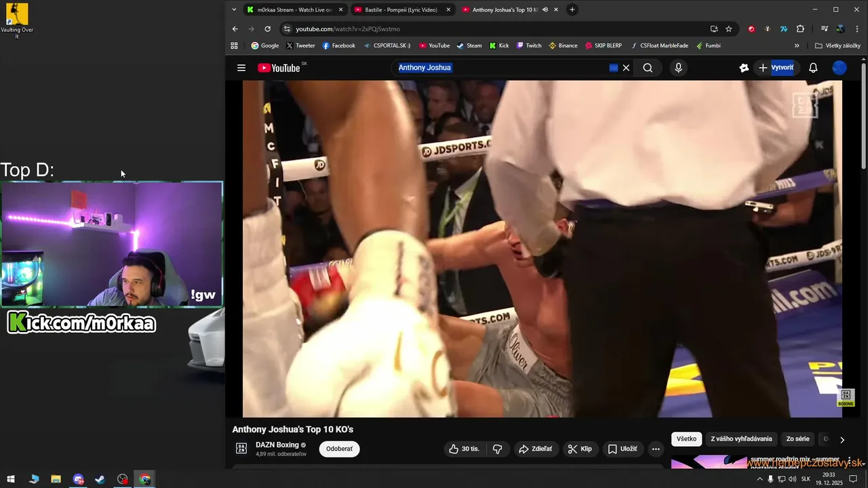
Task: Open the apps grid in bookmarks bar
Action: (x=235, y=45)
